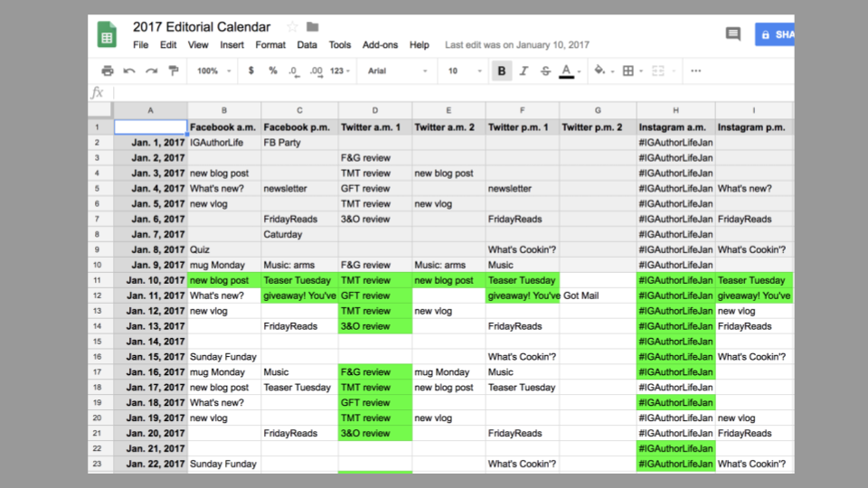Open the File menu
Image resolution: width=868 pixels, height=488 pixels.
pos(141,45)
